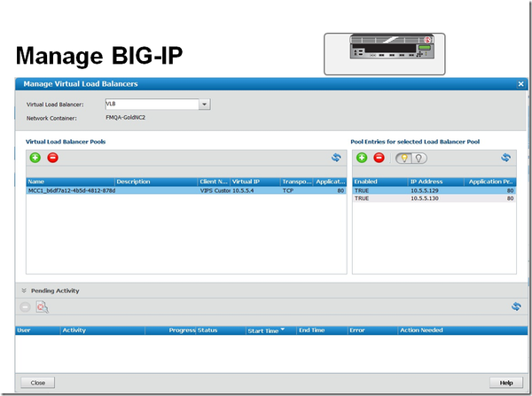The height and width of the screenshot is (396, 532).
Task: Click the Error column header
Action: point(373,330)
